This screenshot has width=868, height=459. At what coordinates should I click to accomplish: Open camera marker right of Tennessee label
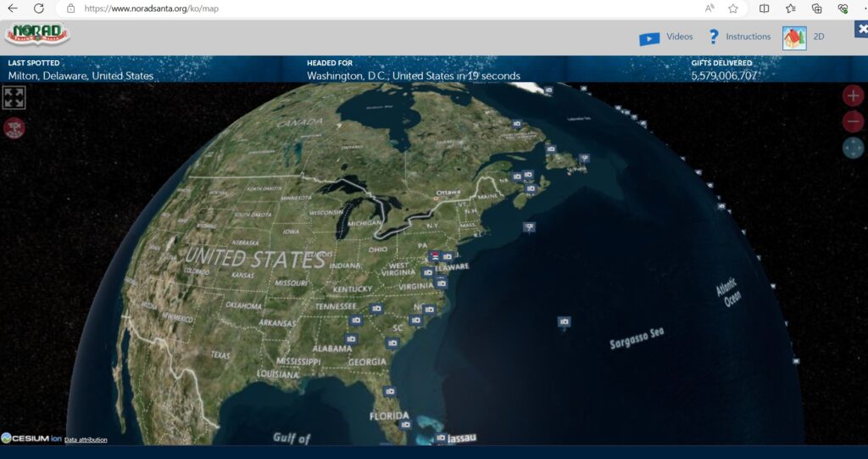376,309
